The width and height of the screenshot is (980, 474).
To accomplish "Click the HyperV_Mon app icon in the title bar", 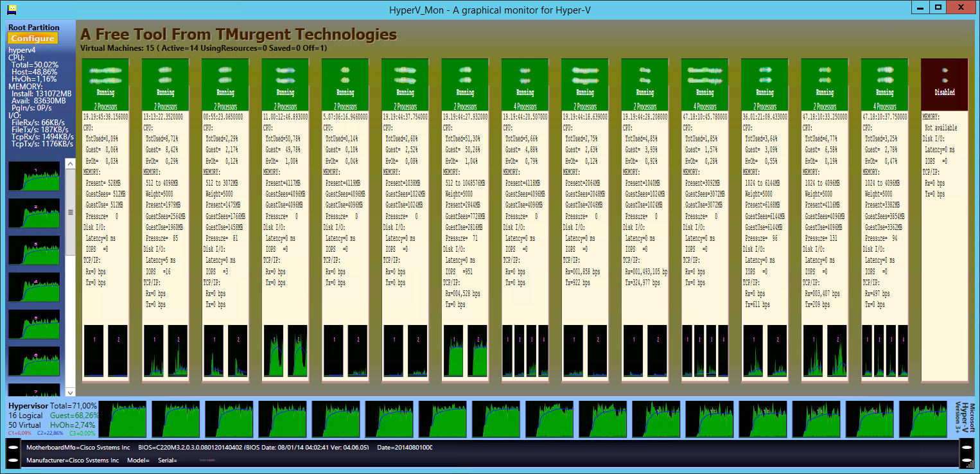I will pyautogui.click(x=12, y=9).
